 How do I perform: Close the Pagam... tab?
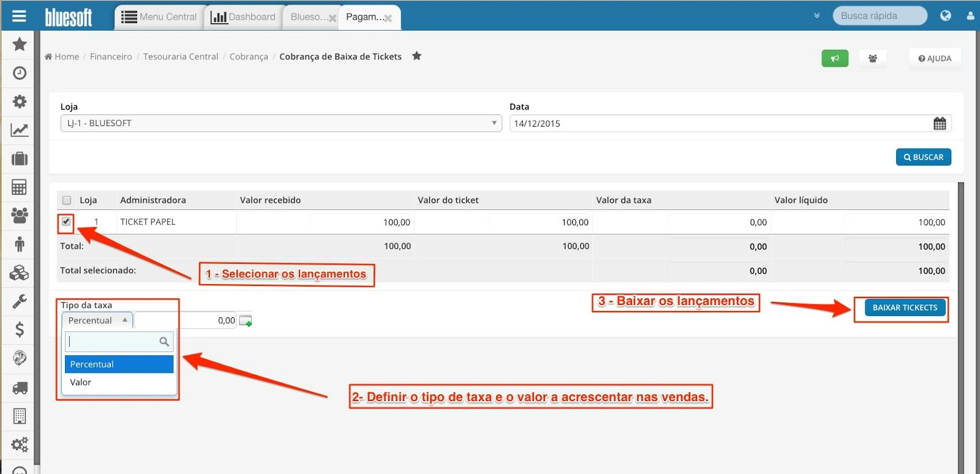[x=388, y=18]
